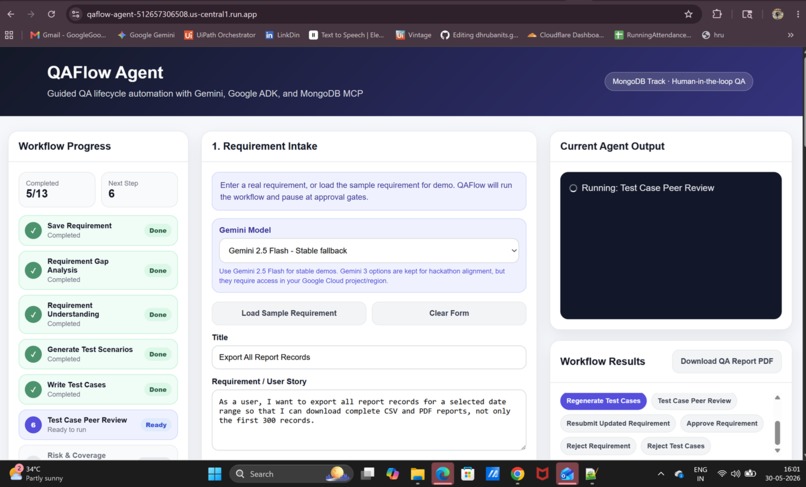Expand hidden bookmarks chevron
Viewport: 806px width, 487px height.
(x=791, y=35)
